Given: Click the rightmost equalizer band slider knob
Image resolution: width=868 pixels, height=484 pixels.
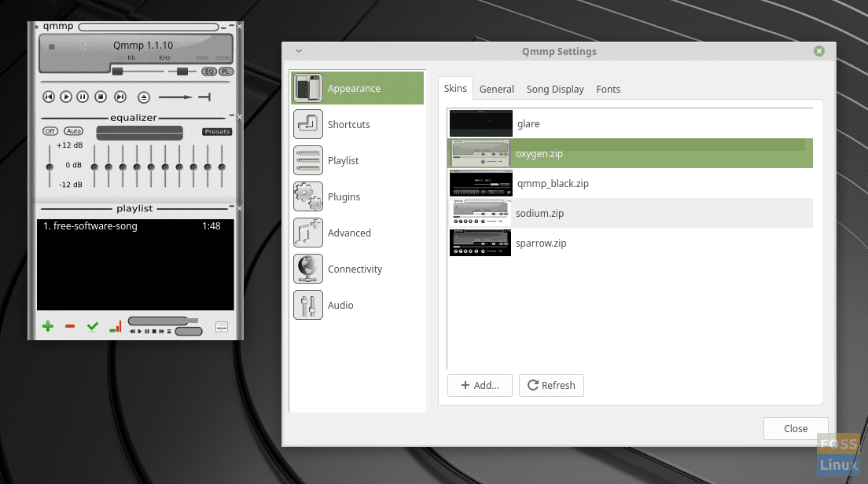Looking at the screenshot, I should [222, 167].
